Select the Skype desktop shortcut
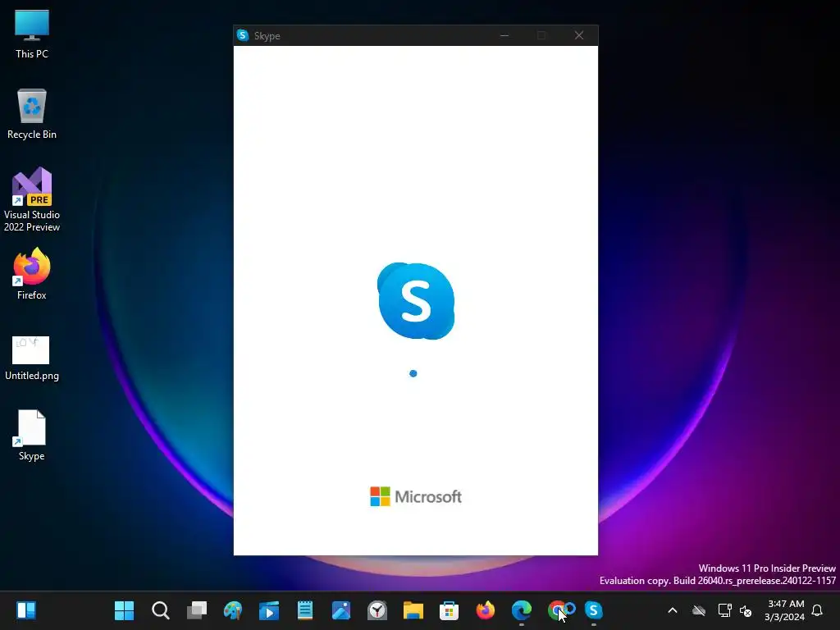Image resolution: width=840 pixels, height=630 pixels. click(x=32, y=435)
